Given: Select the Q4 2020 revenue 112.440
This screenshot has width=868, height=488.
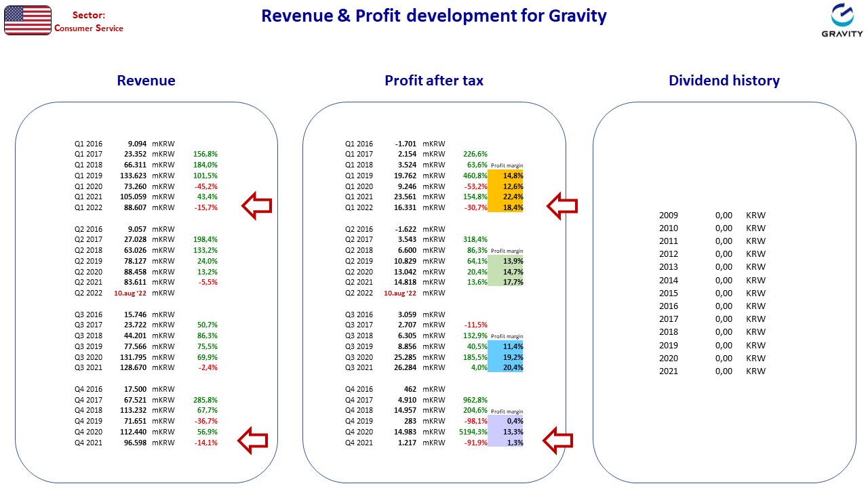Looking at the screenshot, I should tap(133, 432).
